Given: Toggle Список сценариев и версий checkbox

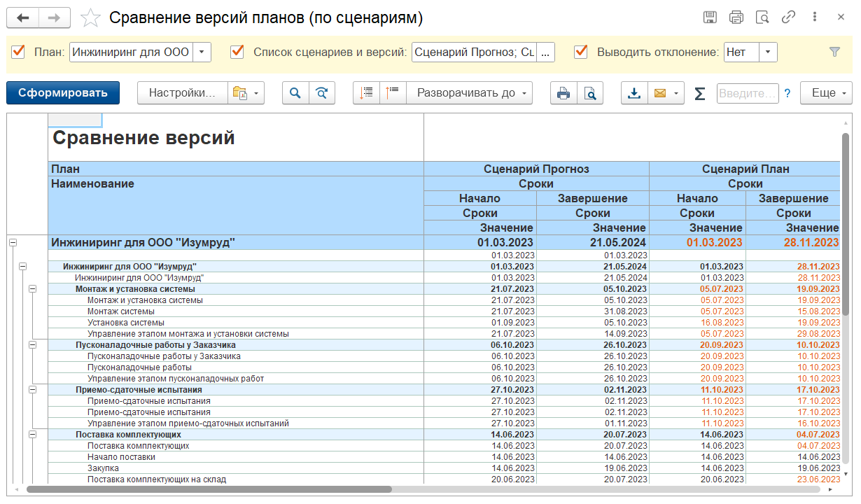Looking at the screenshot, I should click(x=237, y=51).
